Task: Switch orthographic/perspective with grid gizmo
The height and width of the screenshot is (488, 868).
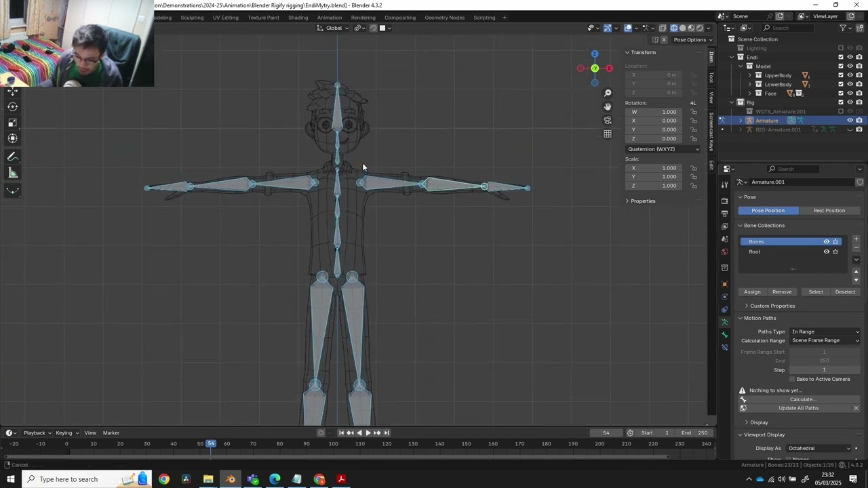Action: tap(608, 134)
